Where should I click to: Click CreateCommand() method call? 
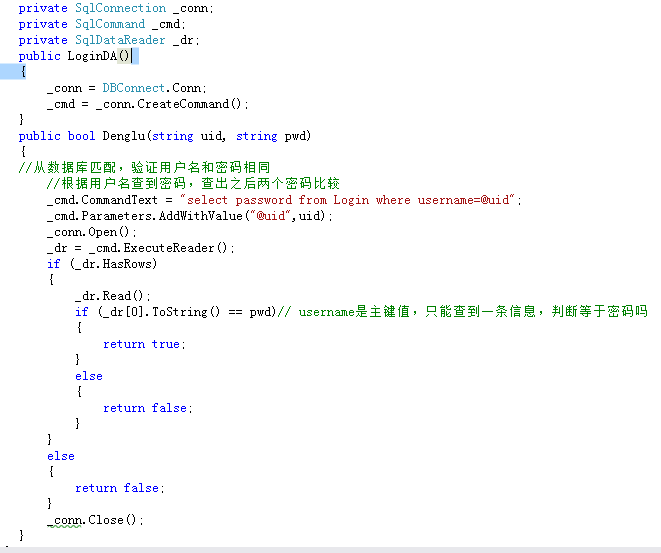(x=189, y=104)
